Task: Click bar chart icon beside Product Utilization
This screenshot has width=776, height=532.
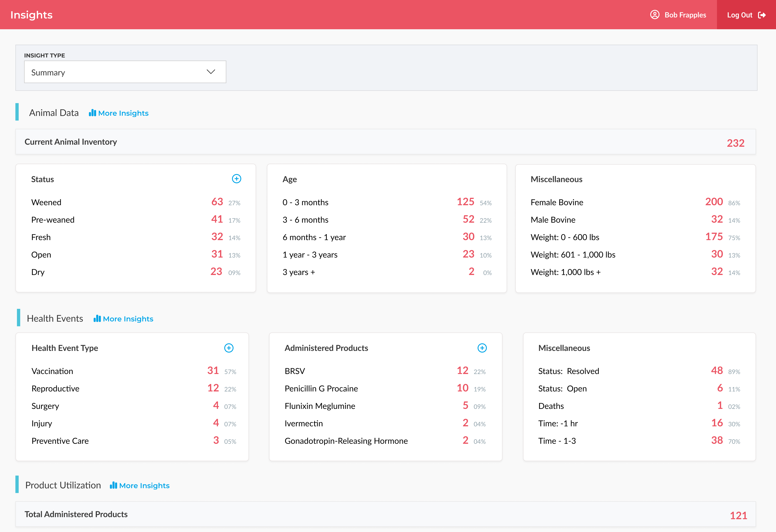Action: (x=113, y=485)
